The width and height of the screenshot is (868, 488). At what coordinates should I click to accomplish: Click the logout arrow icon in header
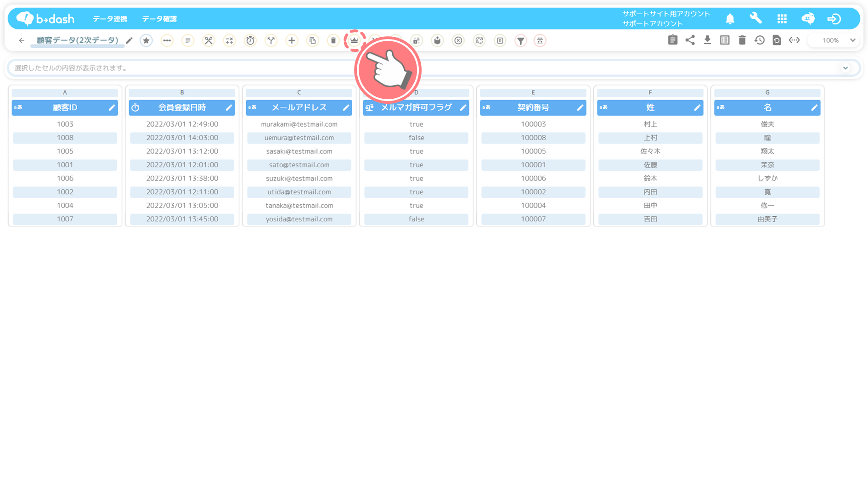coord(834,19)
